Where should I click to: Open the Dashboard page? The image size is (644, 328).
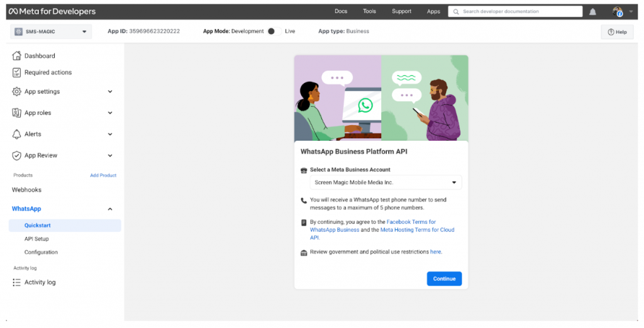(40, 56)
